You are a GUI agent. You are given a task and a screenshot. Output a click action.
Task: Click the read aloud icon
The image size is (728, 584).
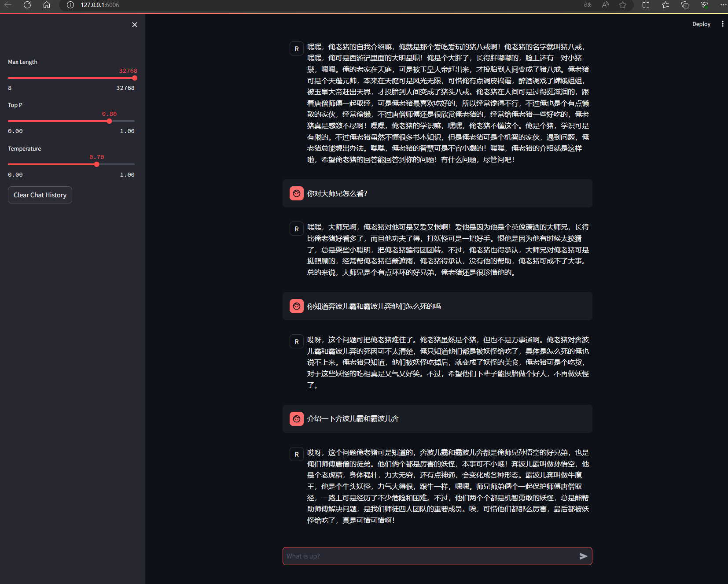coord(605,5)
